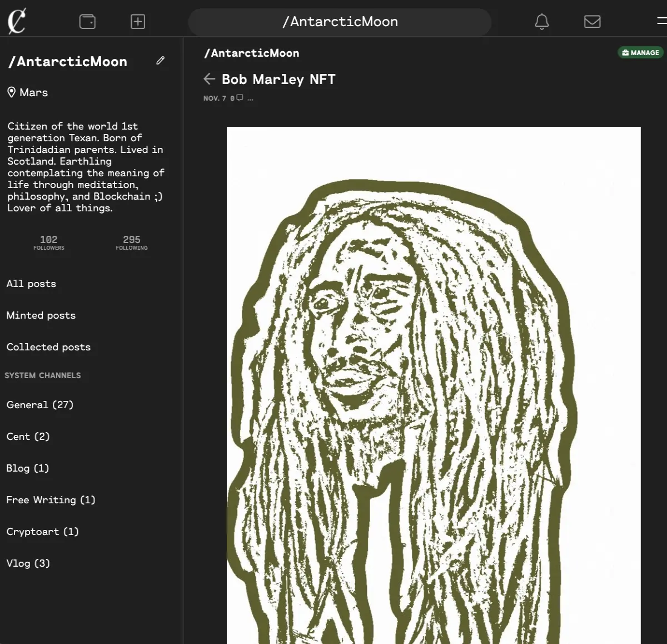Click the /AntarcticMoon profile name in sidebar
Viewport: 667px width, 644px height.
tap(68, 61)
